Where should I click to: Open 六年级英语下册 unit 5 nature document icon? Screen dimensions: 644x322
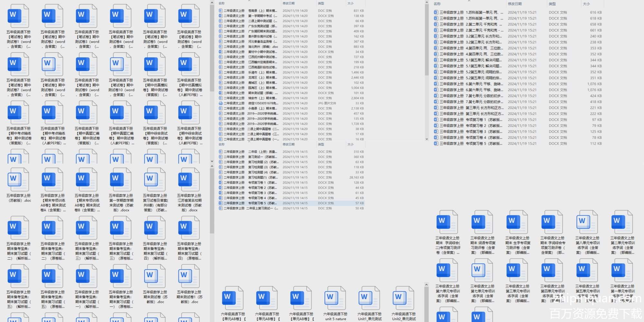(x=335, y=298)
